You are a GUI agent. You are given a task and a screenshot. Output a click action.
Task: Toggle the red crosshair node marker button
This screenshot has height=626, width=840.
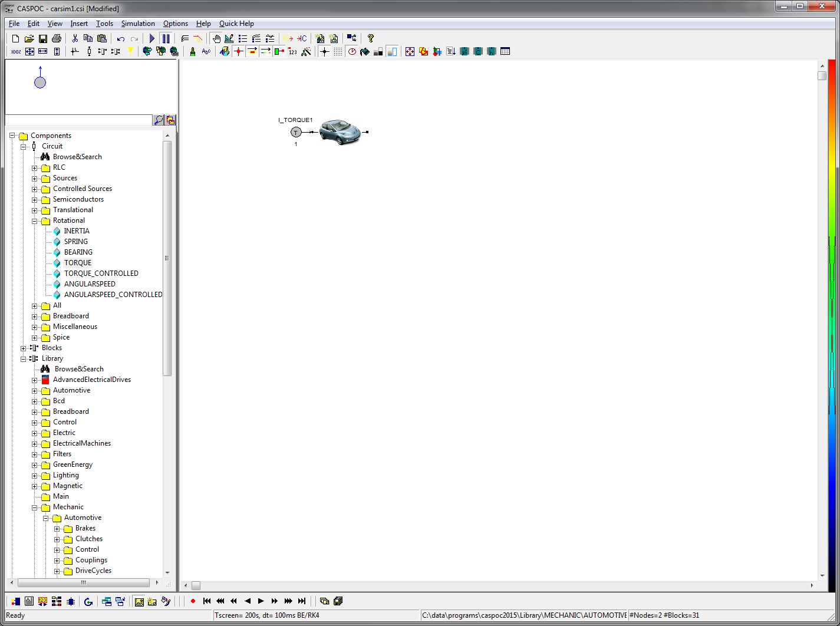[238, 52]
